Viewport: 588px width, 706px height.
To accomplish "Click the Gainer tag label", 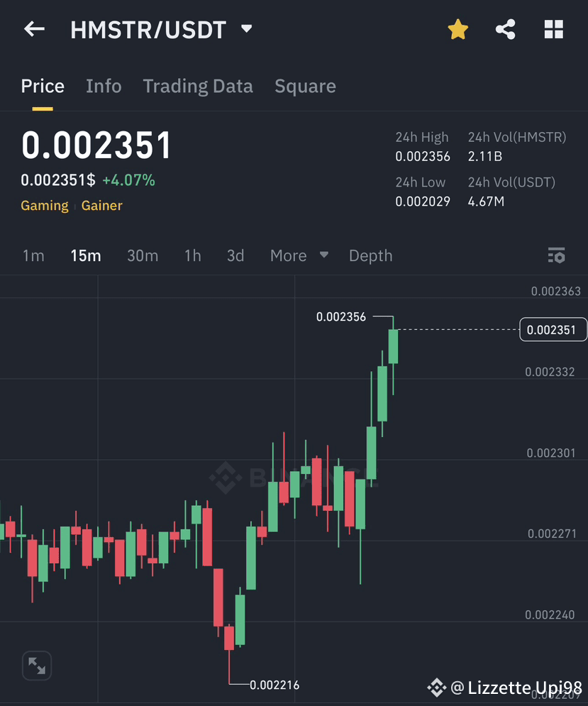I will (x=101, y=205).
